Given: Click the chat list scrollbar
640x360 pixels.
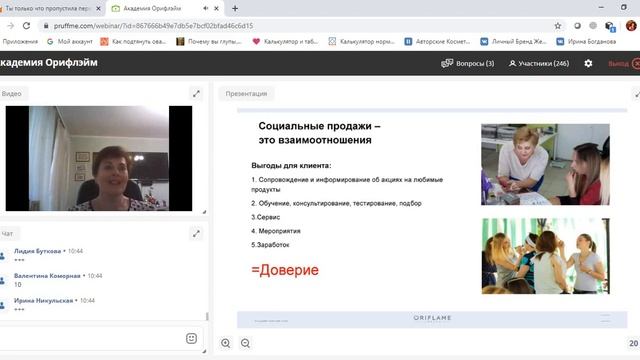Looking at the screenshot, I should click(x=207, y=316).
